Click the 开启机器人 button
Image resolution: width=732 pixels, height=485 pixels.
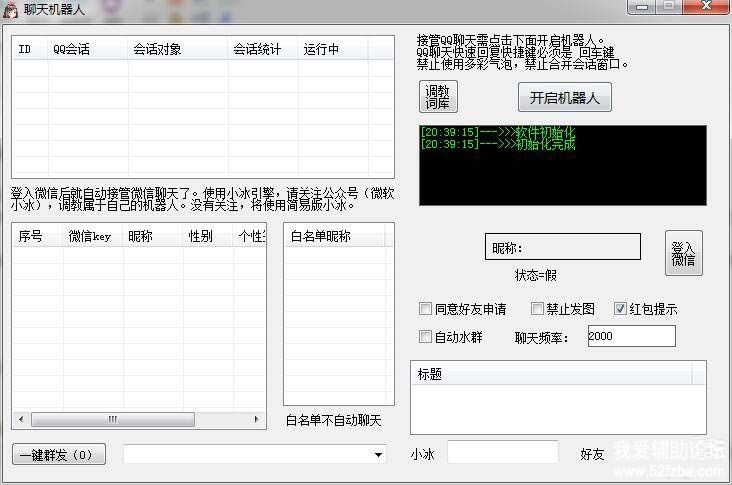pos(564,97)
